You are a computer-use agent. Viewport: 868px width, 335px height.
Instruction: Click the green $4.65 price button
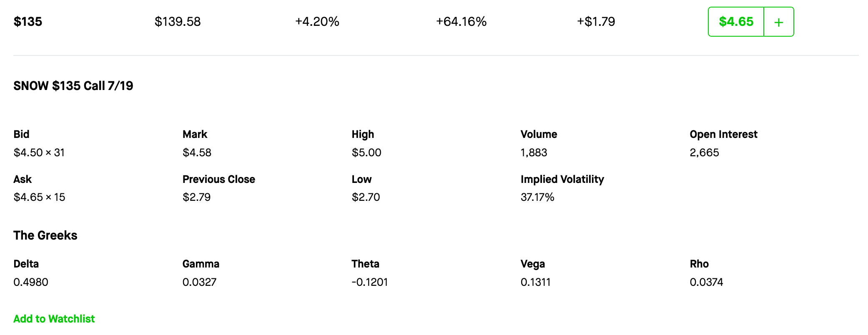click(736, 22)
